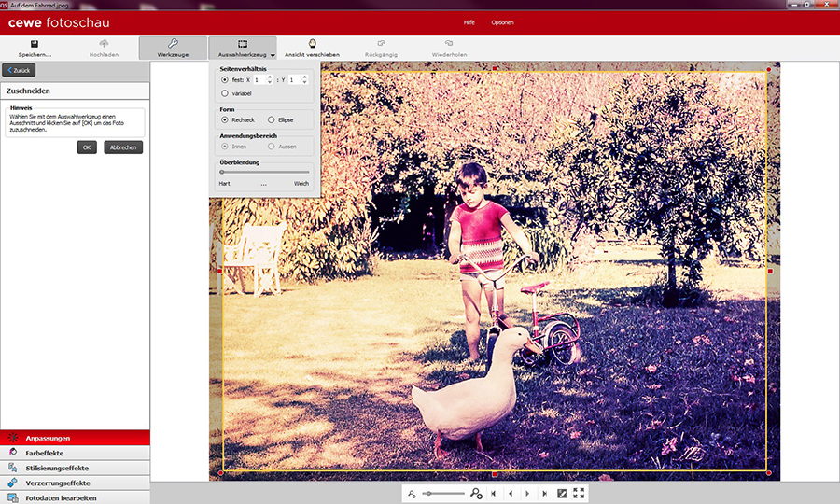Choose the Ellipse form option
Image resolution: width=840 pixels, height=504 pixels.
tap(271, 119)
